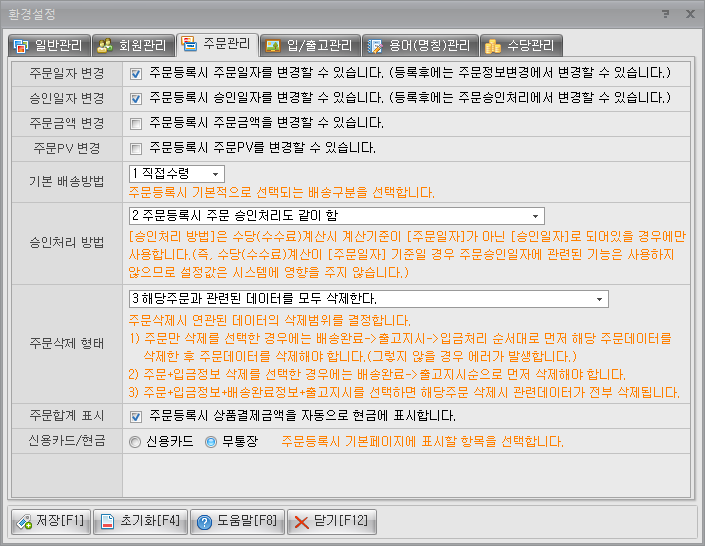Click the 입/출고관리 tab icon
The height and width of the screenshot is (546, 705).
tap(273, 46)
